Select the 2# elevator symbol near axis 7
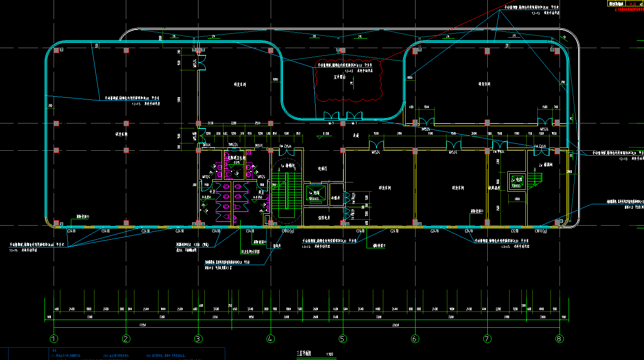 pos(516,180)
